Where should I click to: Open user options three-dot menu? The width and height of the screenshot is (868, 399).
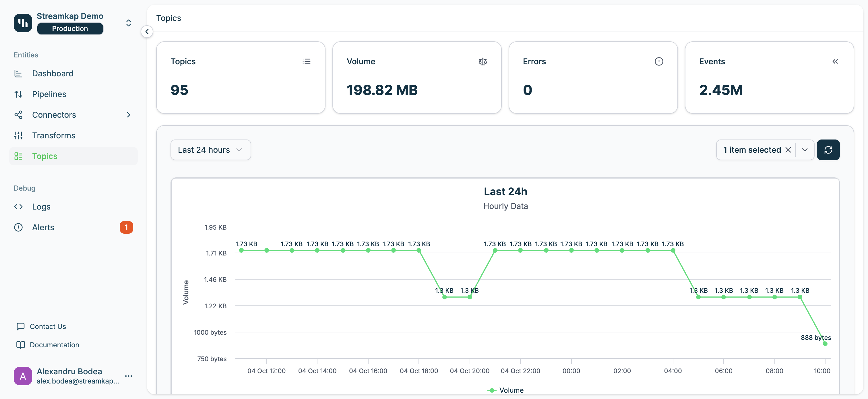point(128,376)
